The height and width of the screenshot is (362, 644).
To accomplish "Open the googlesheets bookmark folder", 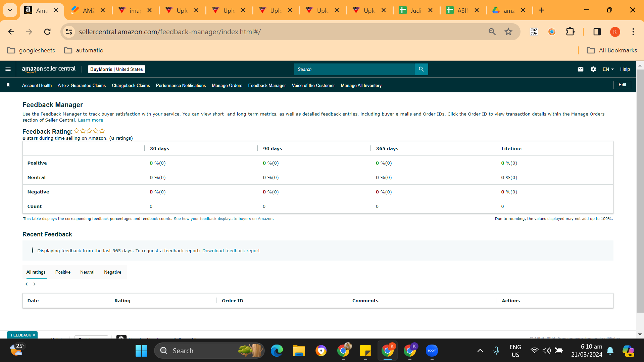I will click(x=31, y=50).
